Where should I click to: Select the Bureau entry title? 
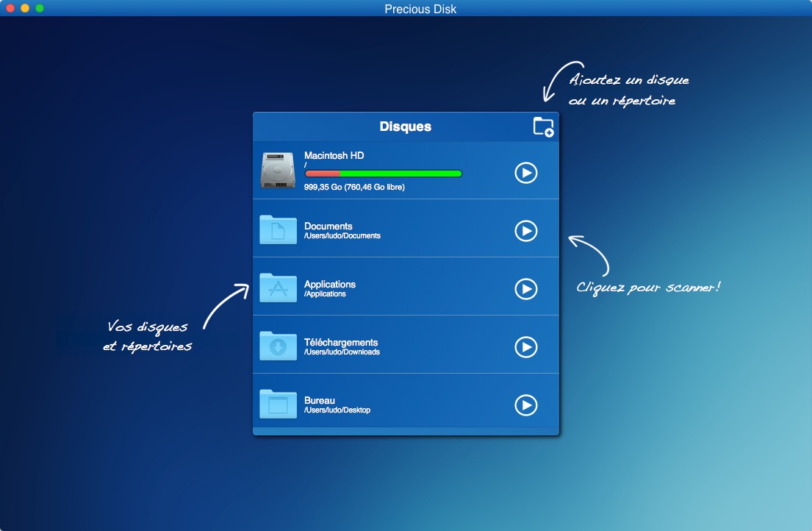(320, 400)
